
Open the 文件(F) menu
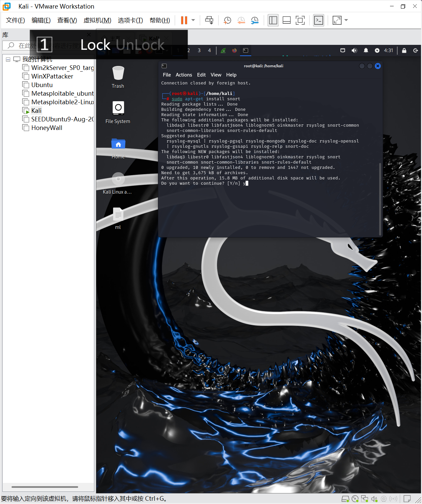pyautogui.click(x=15, y=20)
